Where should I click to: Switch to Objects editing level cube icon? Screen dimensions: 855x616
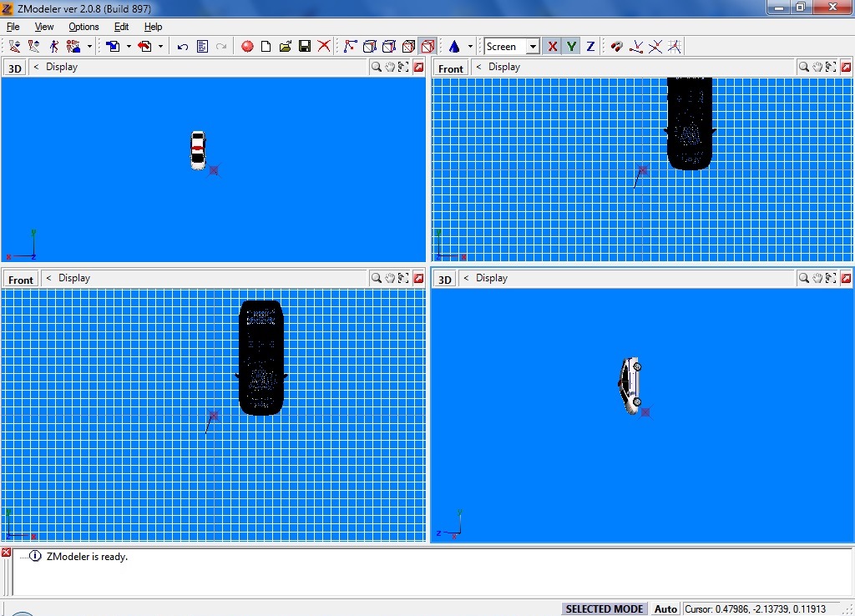pos(408,47)
